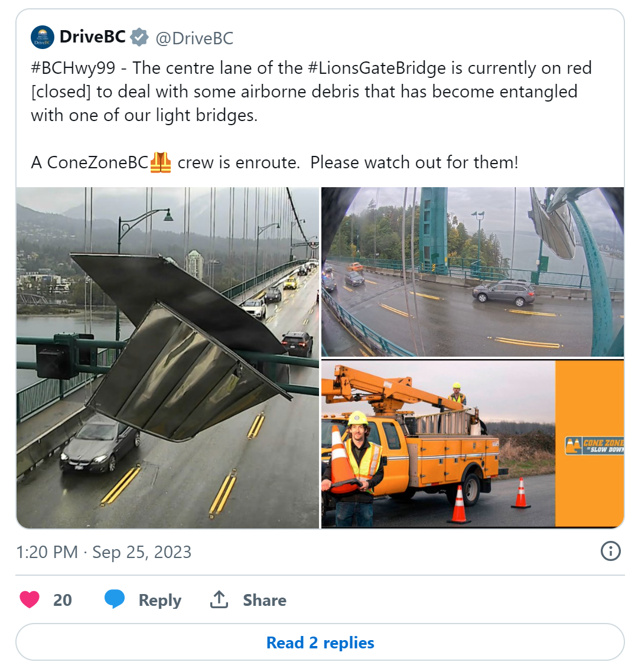Open the fisheye bridge tower camera photo
The width and height of the screenshot is (638, 672).
point(473,272)
